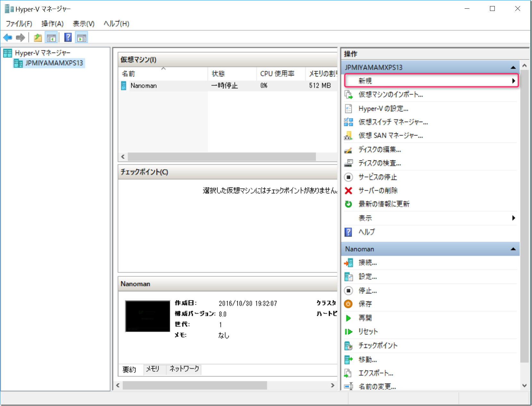Click 最新の情報に更新 action text

click(384, 204)
